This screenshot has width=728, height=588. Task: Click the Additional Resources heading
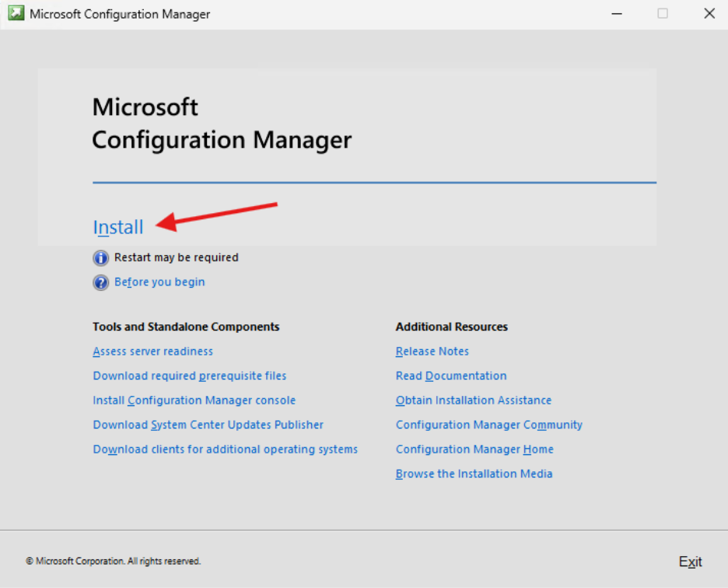point(451,327)
